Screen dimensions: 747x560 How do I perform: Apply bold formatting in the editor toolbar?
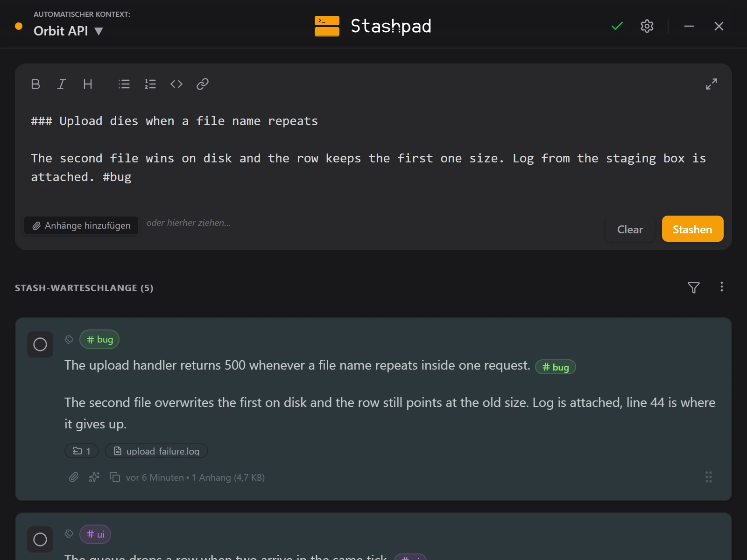[35, 84]
